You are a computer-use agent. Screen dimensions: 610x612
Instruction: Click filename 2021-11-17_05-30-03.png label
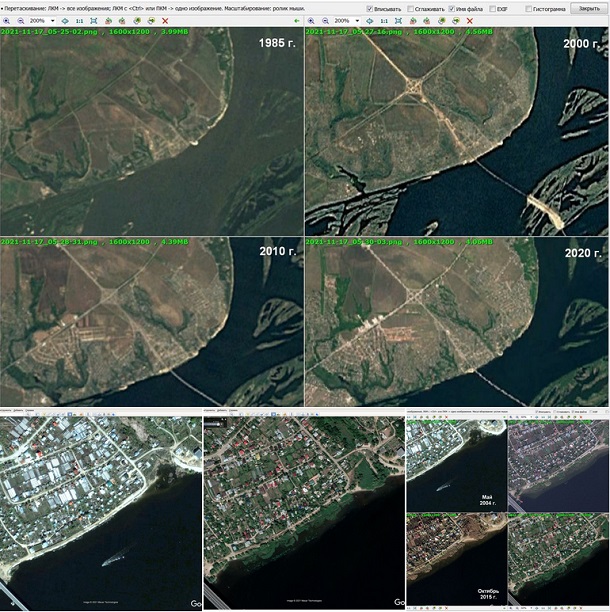pos(354,242)
